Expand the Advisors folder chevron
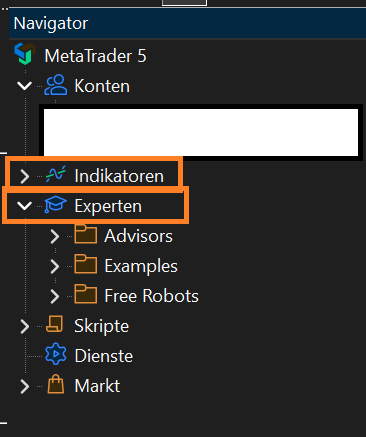Image resolution: width=366 pixels, height=437 pixels. pos(55,236)
